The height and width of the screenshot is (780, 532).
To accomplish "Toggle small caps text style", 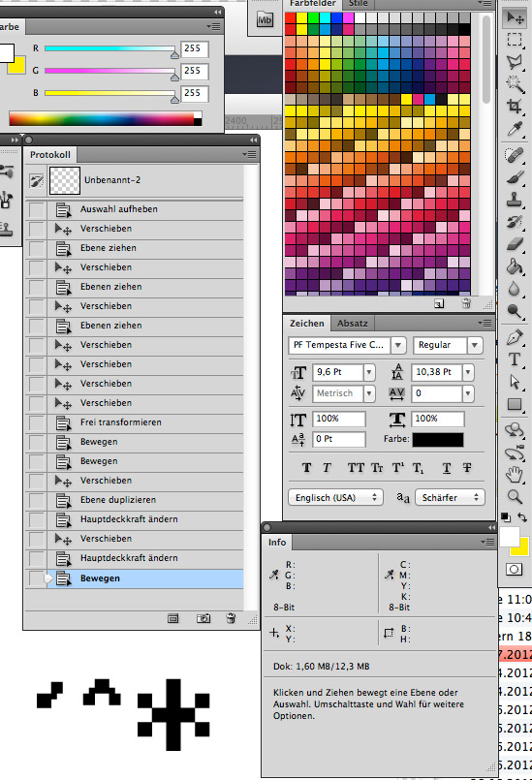I will pos(377,468).
